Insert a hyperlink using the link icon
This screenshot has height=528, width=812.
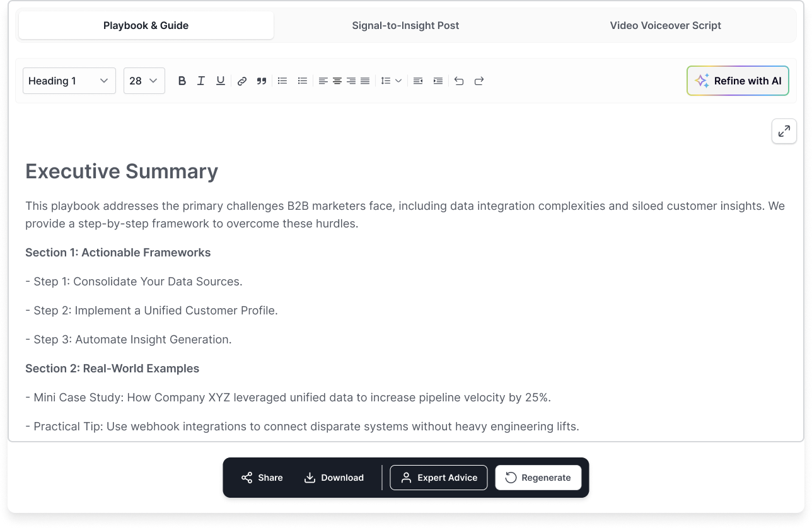tap(241, 81)
